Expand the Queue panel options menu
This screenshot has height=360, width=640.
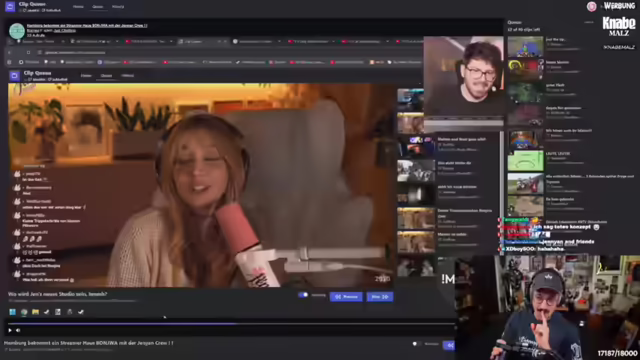(589, 22)
